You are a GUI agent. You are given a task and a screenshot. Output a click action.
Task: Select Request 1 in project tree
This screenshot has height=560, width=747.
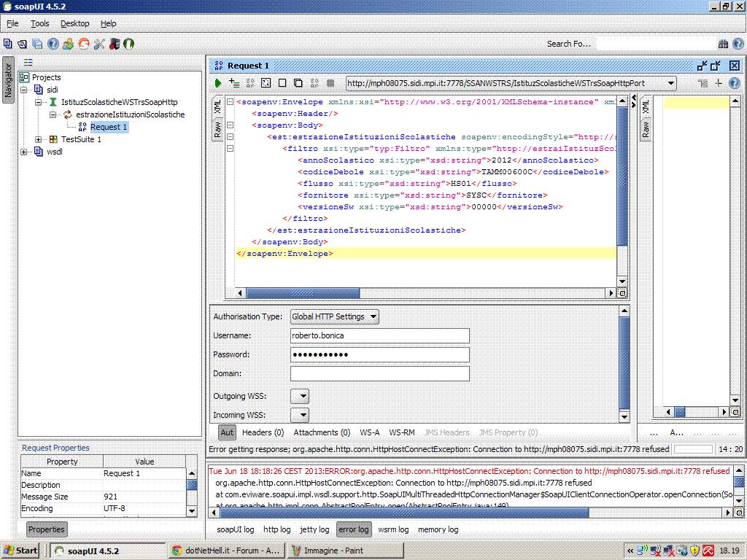click(x=108, y=127)
